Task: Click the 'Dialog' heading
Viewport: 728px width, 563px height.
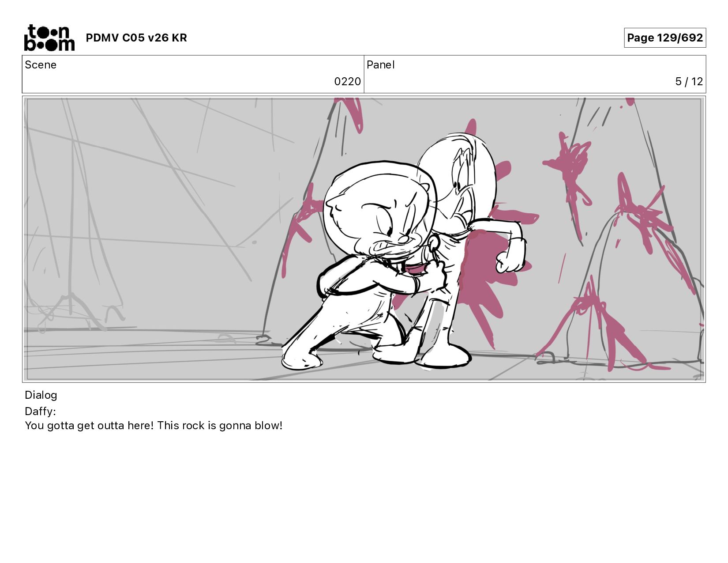Action: pos(41,395)
